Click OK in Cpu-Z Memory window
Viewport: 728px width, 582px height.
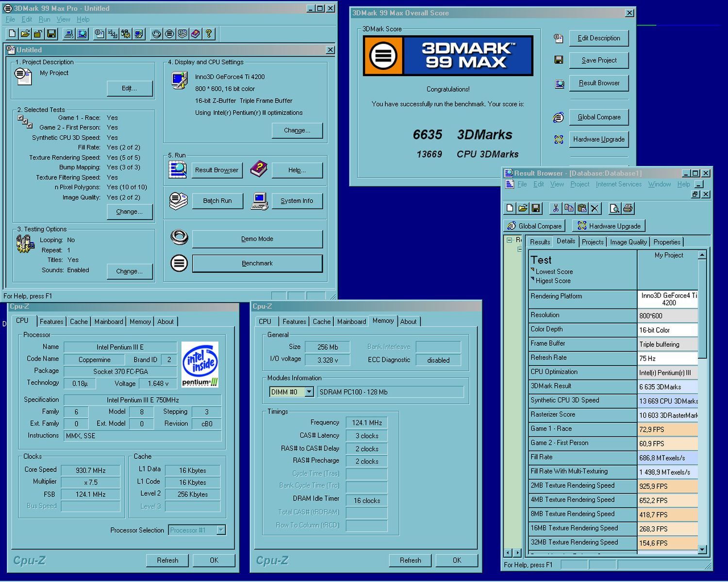coord(457,560)
